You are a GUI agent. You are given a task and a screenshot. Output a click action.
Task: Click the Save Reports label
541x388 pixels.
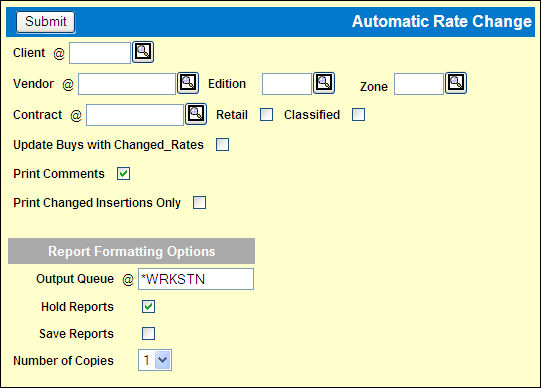click(x=77, y=334)
